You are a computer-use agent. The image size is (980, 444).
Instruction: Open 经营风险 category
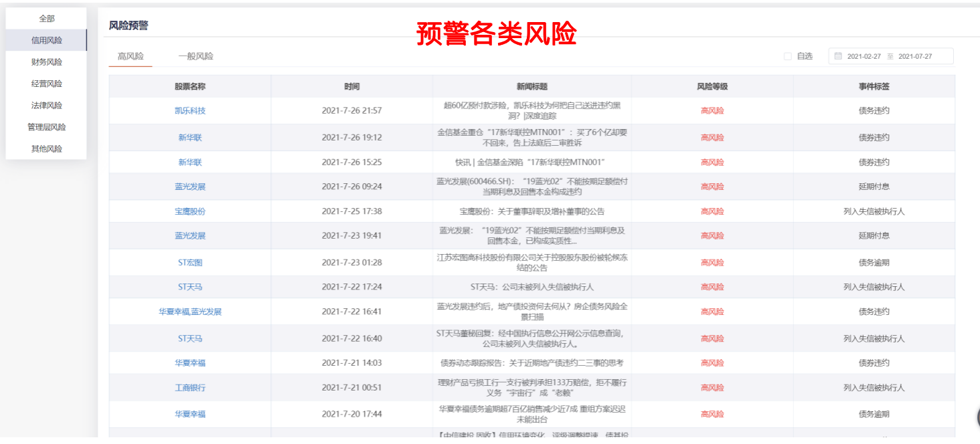point(46,84)
